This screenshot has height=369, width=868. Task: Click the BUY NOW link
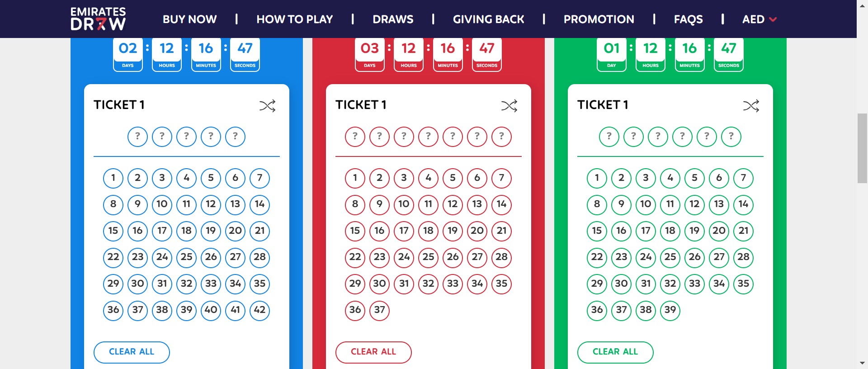pyautogui.click(x=189, y=19)
